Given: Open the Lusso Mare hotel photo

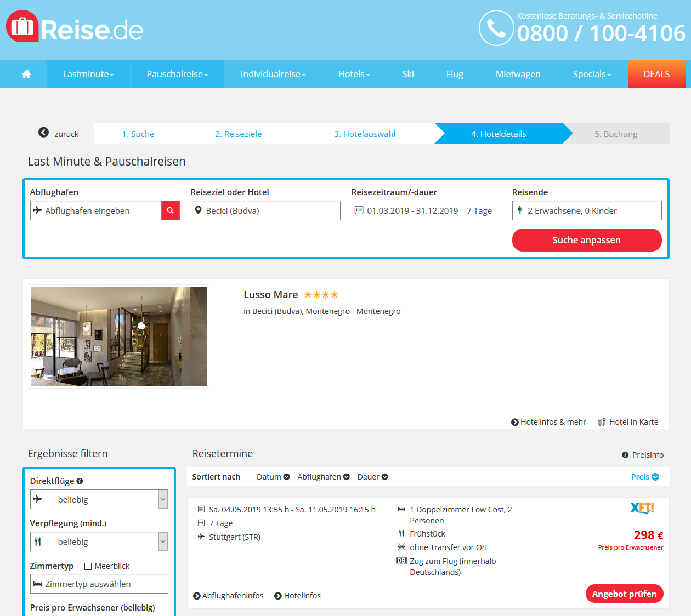Looking at the screenshot, I should (119, 336).
